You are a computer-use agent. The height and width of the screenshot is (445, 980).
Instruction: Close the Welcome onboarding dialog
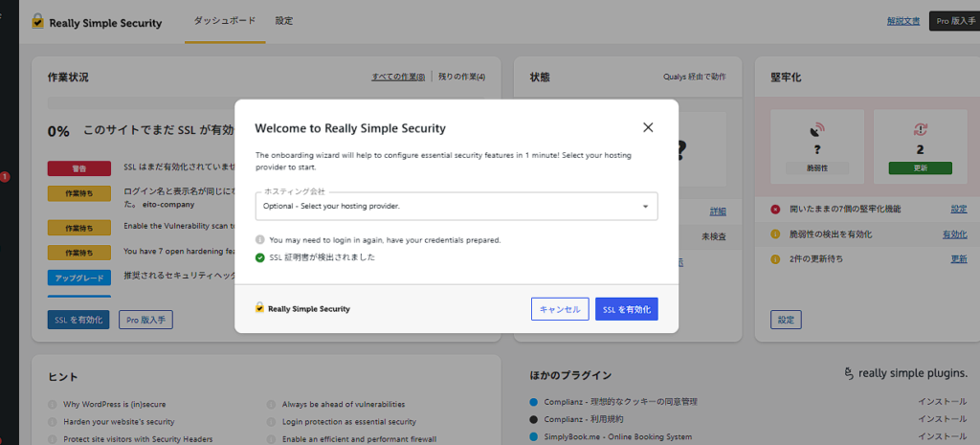pos(648,127)
